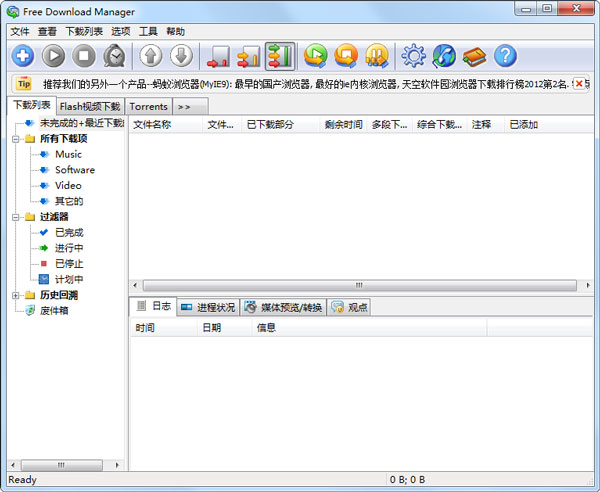The width and height of the screenshot is (600, 492).
Task: Select the 过滤器 folder
Action: coord(54,217)
